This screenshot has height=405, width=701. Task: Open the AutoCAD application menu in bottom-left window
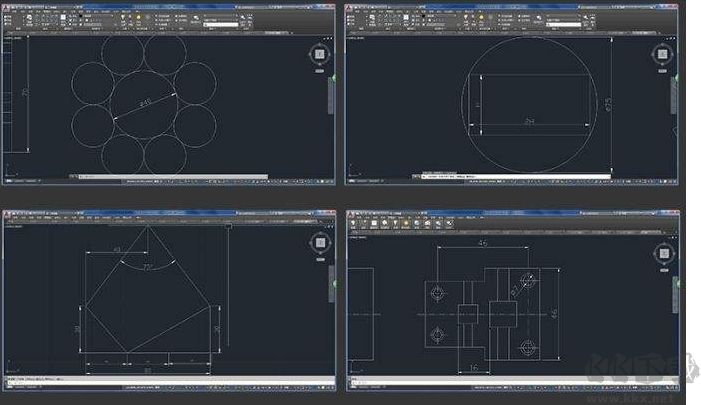tap(7, 215)
